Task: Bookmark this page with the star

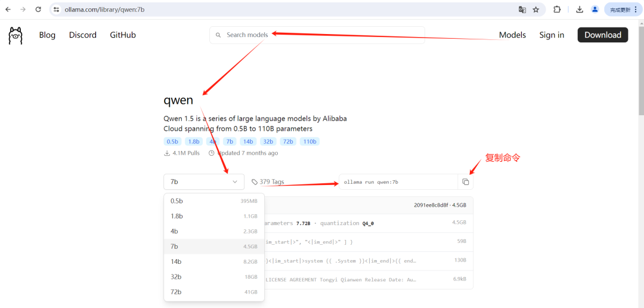Action: coord(535,10)
